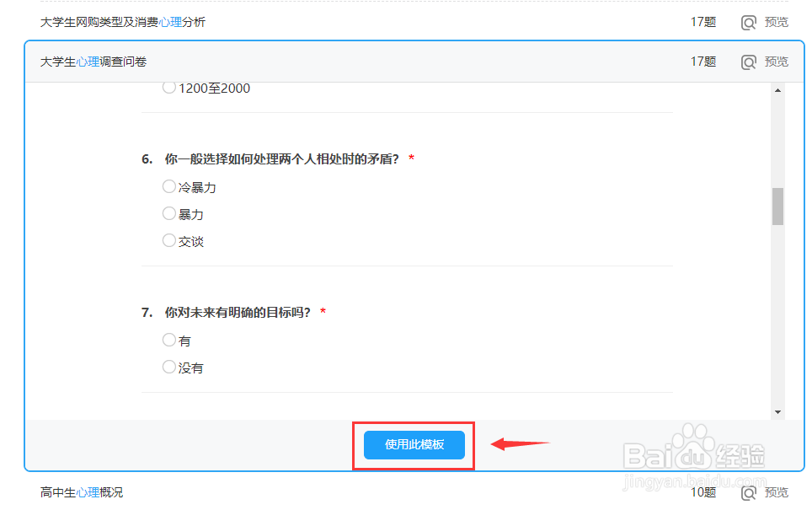Choose 交谈 as the answer for question 6
This screenshot has height=510, width=812.
click(168, 240)
